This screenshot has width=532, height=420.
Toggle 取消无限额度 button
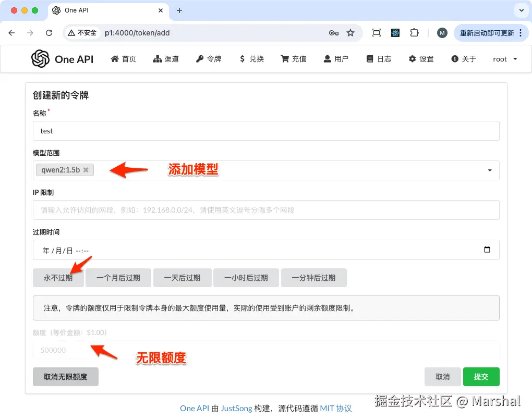[x=66, y=377]
